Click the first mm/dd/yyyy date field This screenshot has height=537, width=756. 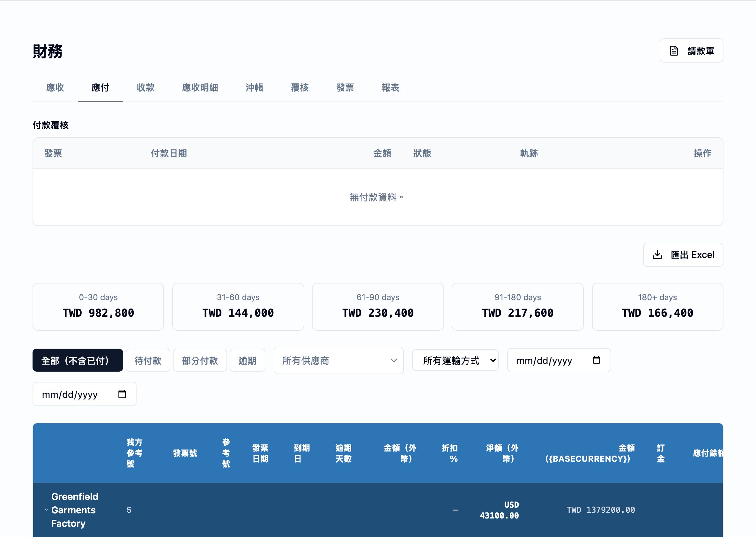pyautogui.click(x=559, y=360)
